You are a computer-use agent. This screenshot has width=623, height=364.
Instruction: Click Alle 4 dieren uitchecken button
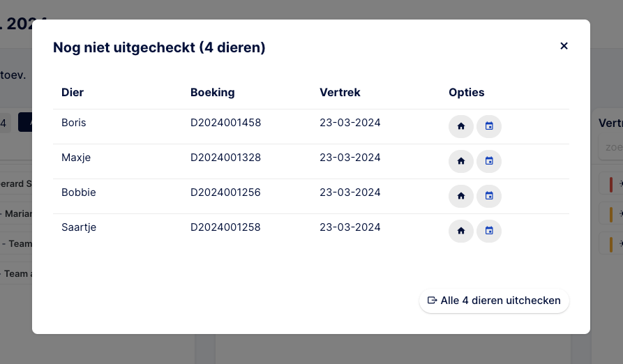pos(494,301)
